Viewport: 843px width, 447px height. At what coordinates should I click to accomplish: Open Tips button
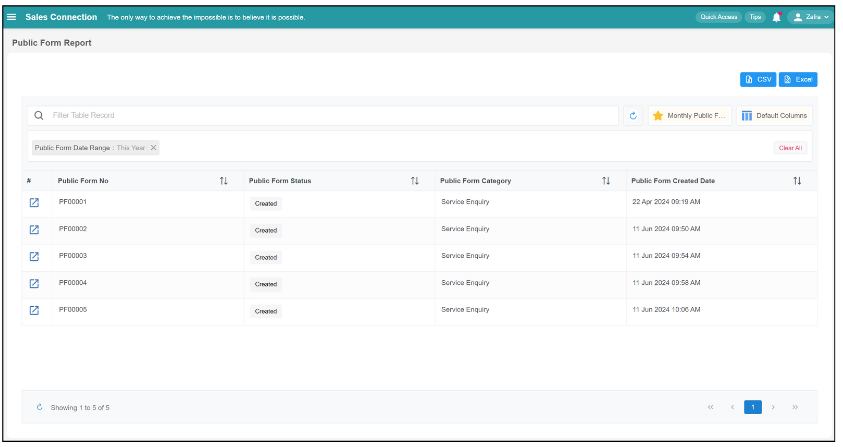click(755, 17)
